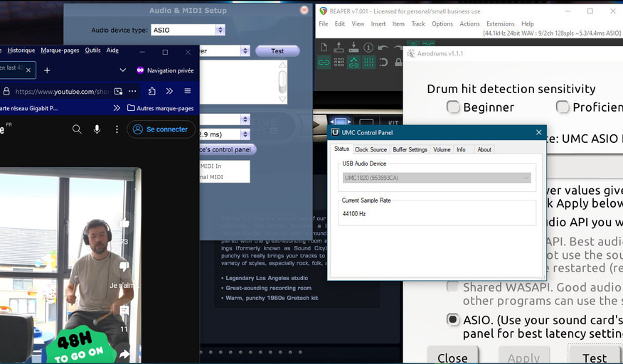The height and width of the screenshot is (364, 623).
Task: Switch to About tab in UMC panel
Action: 484,149
